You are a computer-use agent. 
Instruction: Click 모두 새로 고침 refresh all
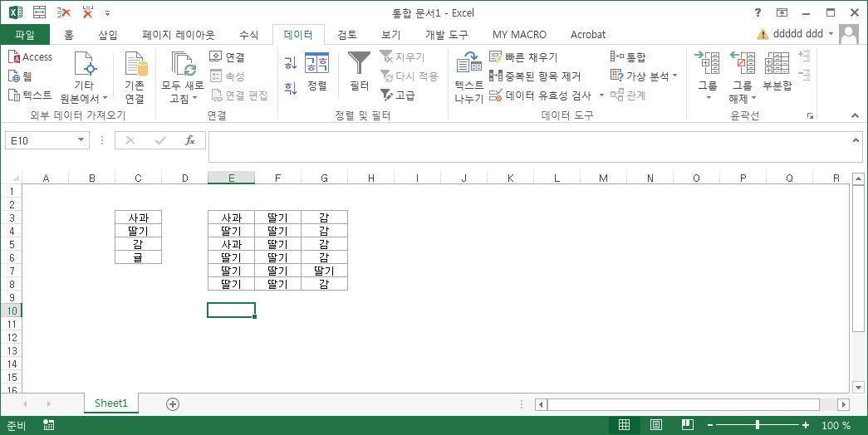[182, 77]
